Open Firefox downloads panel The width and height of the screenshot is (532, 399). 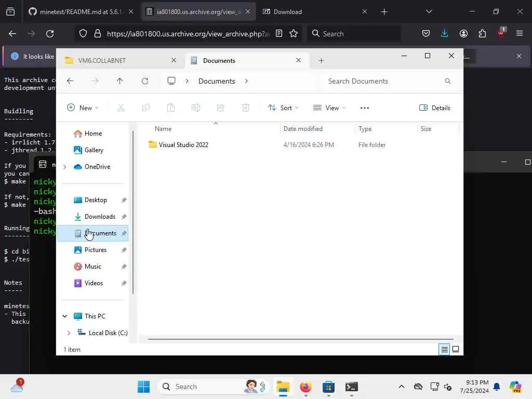click(445, 34)
